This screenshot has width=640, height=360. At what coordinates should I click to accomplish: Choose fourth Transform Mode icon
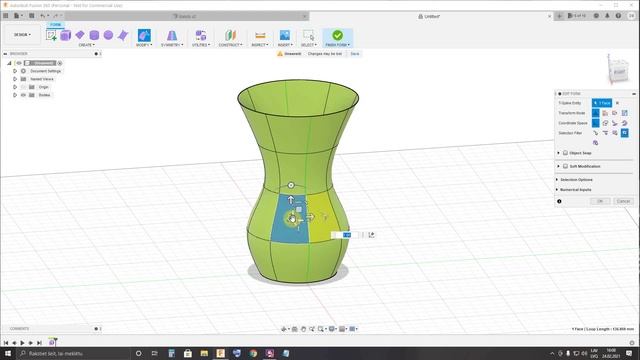[624, 113]
